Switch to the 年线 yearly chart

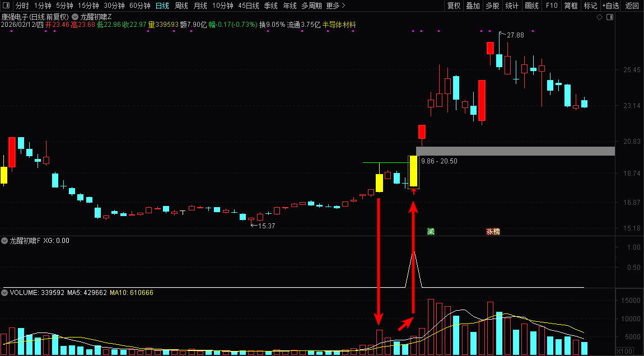[x=290, y=6]
